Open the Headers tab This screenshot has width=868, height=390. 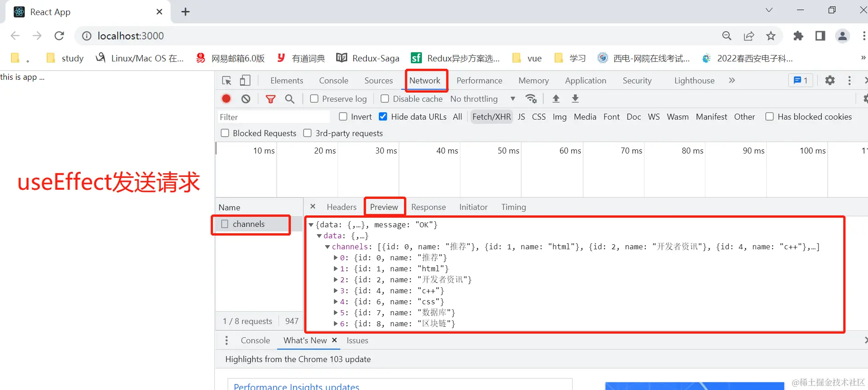pyautogui.click(x=342, y=207)
